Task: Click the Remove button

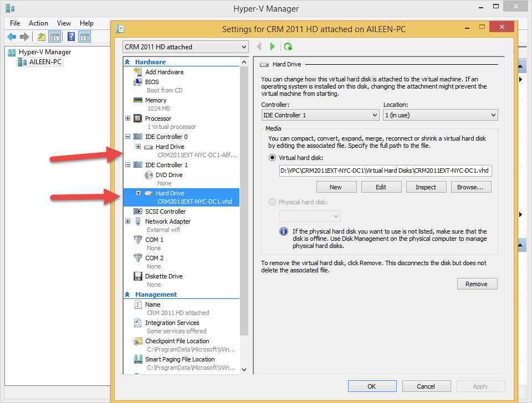Action: click(x=477, y=284)
